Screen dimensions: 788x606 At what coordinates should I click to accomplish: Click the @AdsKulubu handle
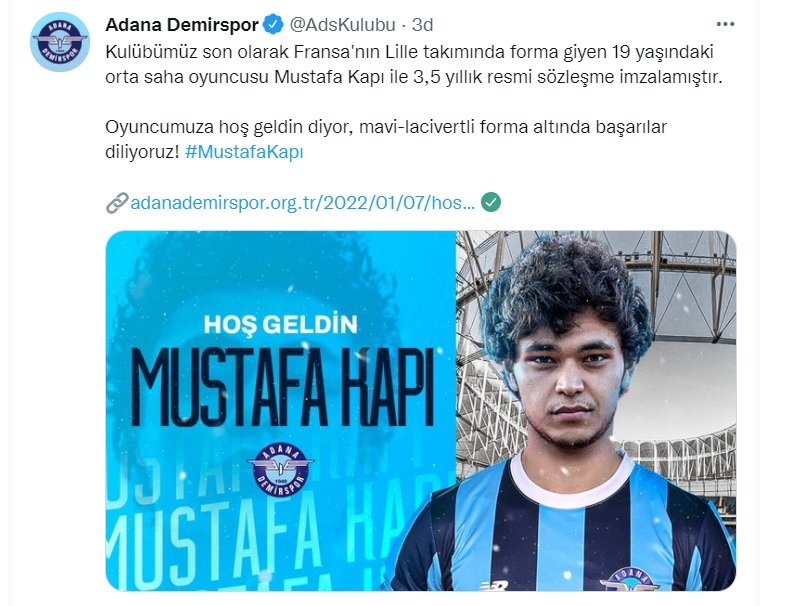(343, 25)
